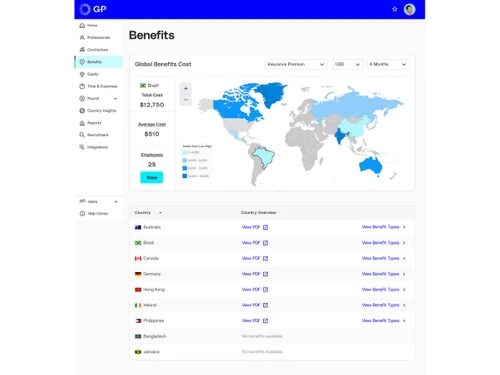Click the star favorites icon in header
Screen dimensions: 500x375
tap(395, 9)
